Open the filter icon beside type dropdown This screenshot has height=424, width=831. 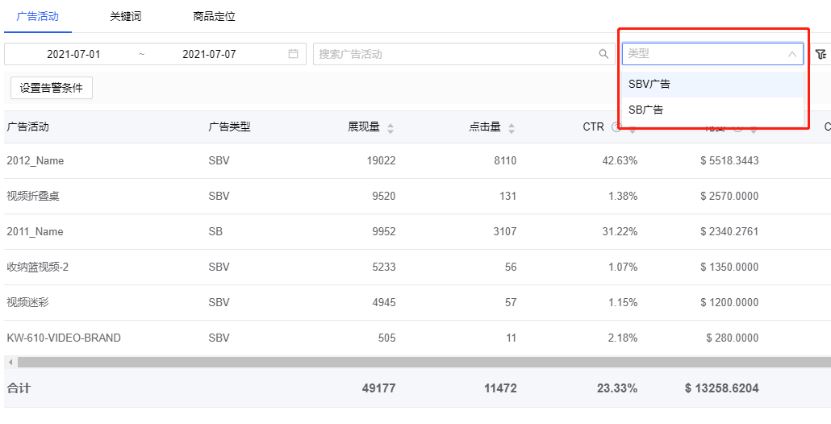pos(820,54)
